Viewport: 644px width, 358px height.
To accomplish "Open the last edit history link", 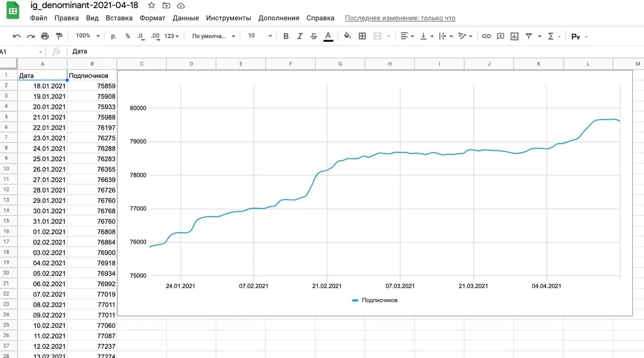I will pos(400,18).
